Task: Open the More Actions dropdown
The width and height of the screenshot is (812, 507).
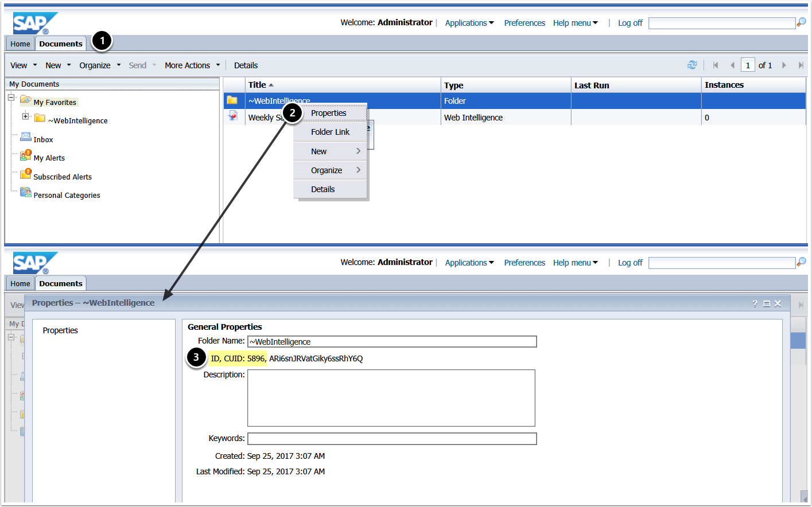Action: [192, 65]
